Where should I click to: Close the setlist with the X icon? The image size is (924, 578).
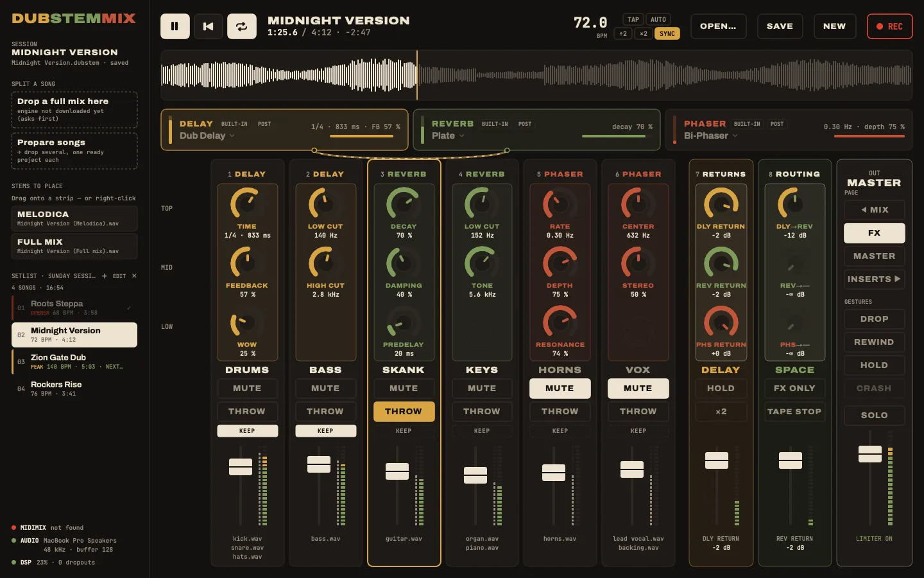tap(134, 276)
